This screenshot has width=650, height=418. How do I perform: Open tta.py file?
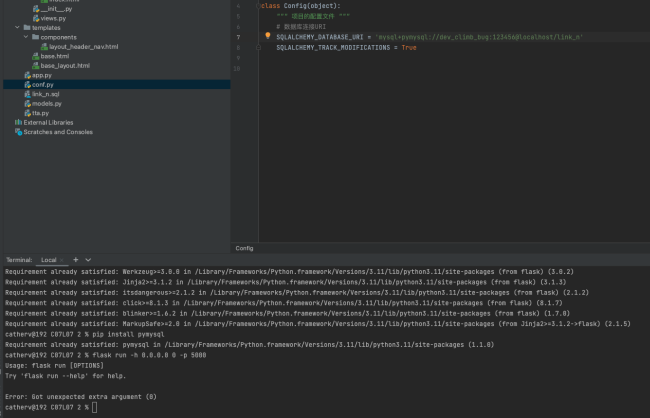click(41, 113)
